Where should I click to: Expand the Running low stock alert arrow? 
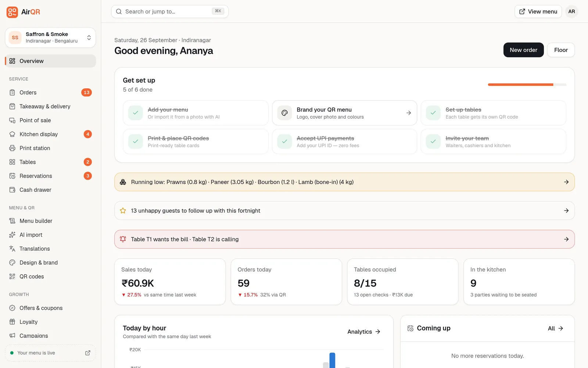[x=566, y=182]
